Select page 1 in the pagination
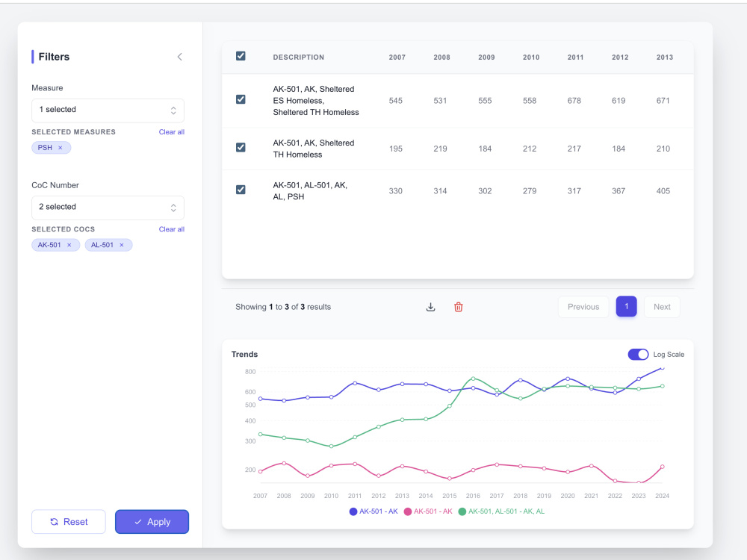The width and height of the screenshot is (747, 560). pos(626,307)
